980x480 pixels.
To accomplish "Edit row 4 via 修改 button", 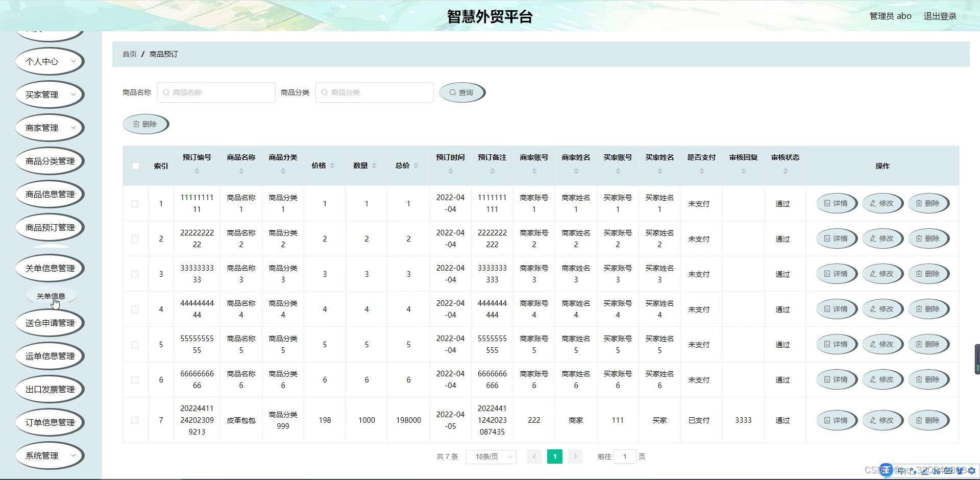I will [881, 309].
